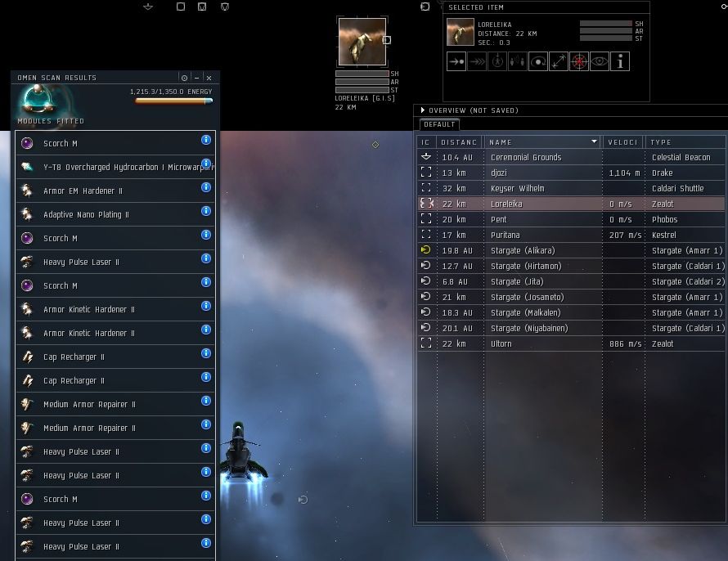Select Stargate (Jita) in the overview

(x=572, y=281)
